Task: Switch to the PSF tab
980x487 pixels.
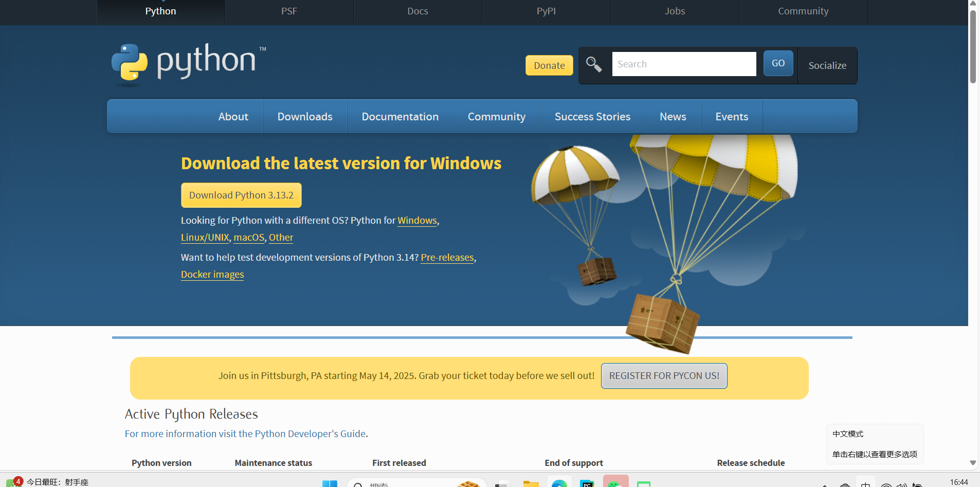Action: click(x=289, y=11)
